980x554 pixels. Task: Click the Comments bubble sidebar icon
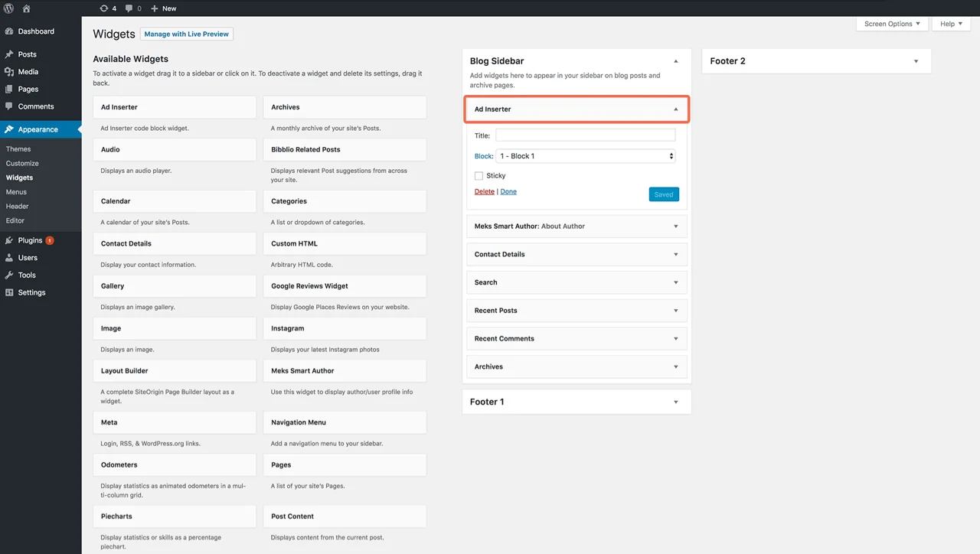click(9, 106)
